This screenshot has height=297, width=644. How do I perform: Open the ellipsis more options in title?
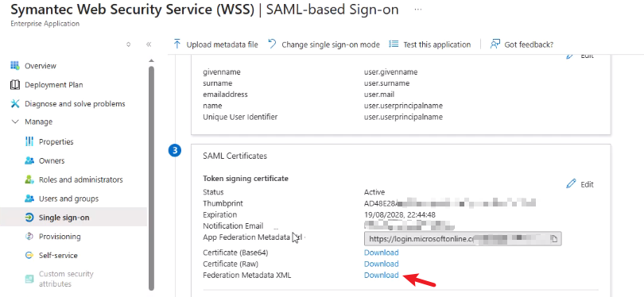coord(418,10)
